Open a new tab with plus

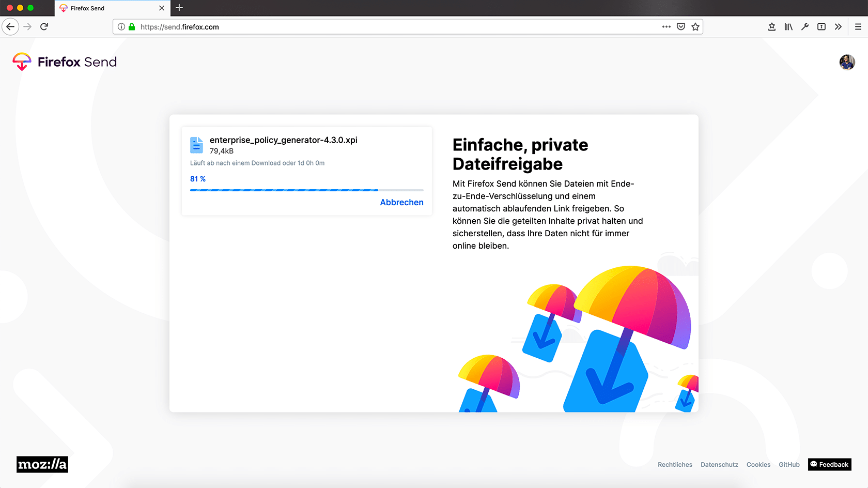pos(179,8)
